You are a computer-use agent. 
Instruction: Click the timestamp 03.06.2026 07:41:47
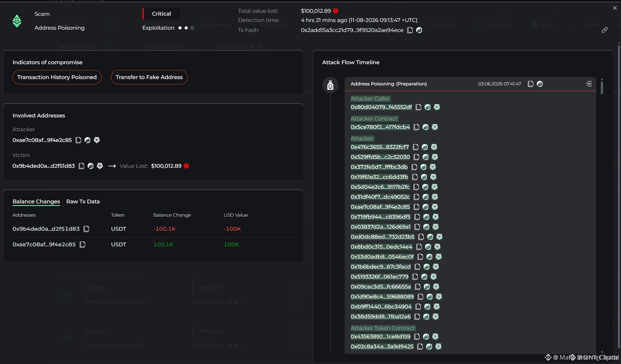(x=500, y=84)
